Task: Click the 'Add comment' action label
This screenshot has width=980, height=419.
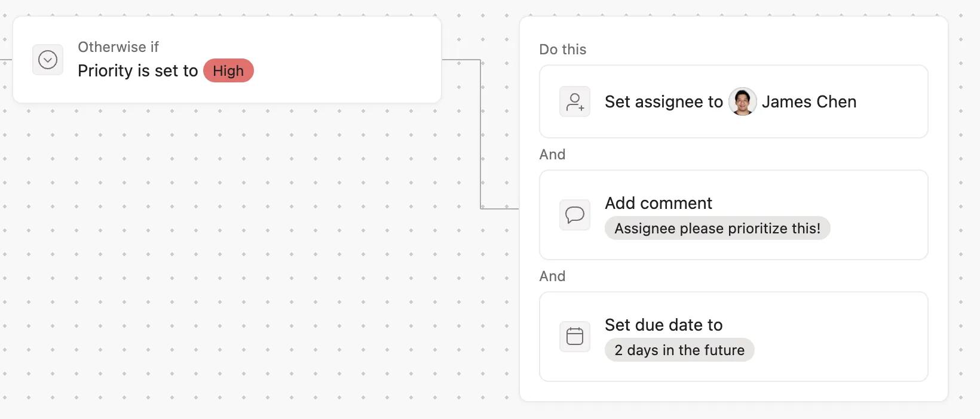Action: tap(658, 203)
